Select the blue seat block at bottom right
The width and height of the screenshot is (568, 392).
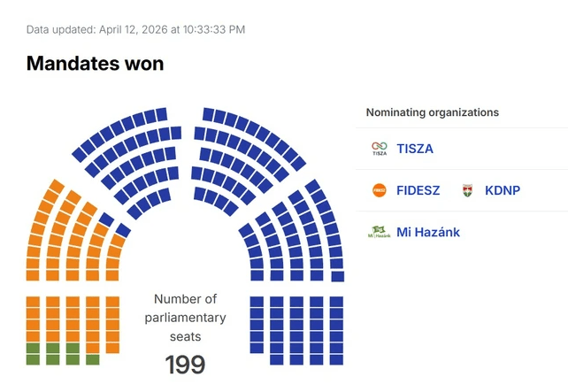pos(296,329)
